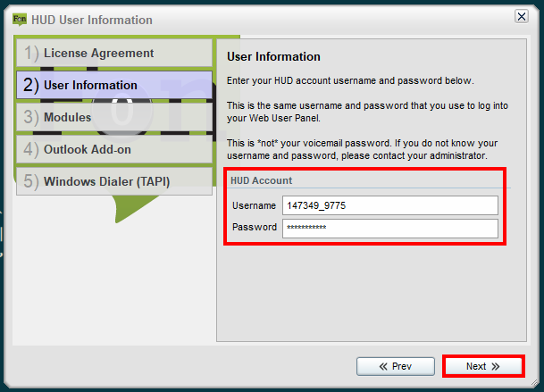Image resolution: width=544 pixels, height=392 pixels.
Task: Go to the Outlook Add-on step
Action: [114, 149]
